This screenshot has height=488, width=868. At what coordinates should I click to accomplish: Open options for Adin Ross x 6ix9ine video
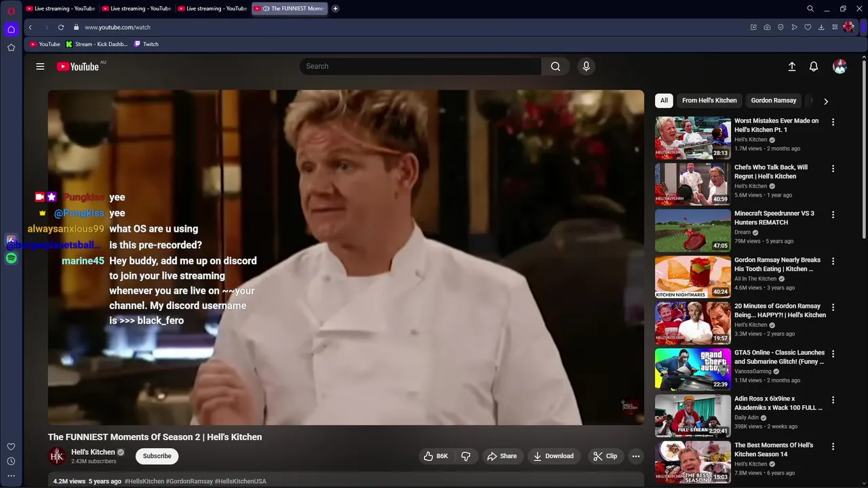(x=833, y=400)
